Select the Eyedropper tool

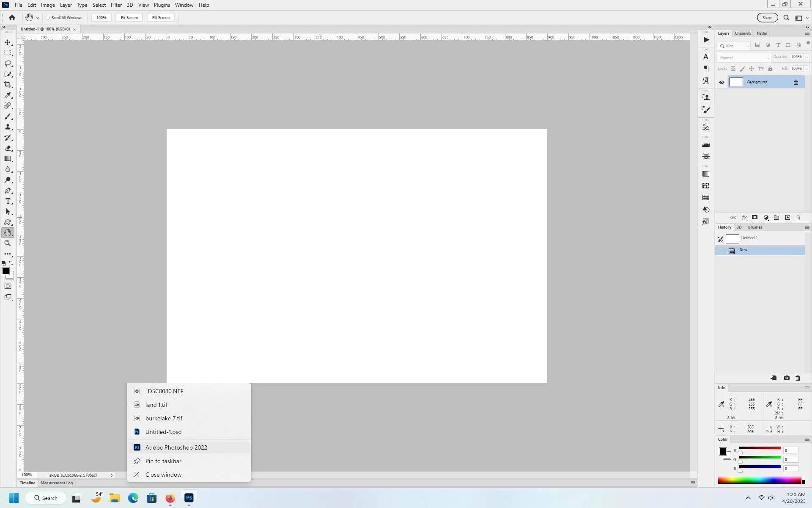click(8, 95)
